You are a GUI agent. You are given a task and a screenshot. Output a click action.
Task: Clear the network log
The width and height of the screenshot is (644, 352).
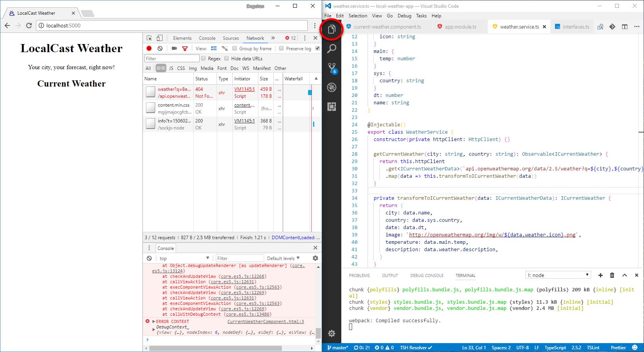(160, 49)
